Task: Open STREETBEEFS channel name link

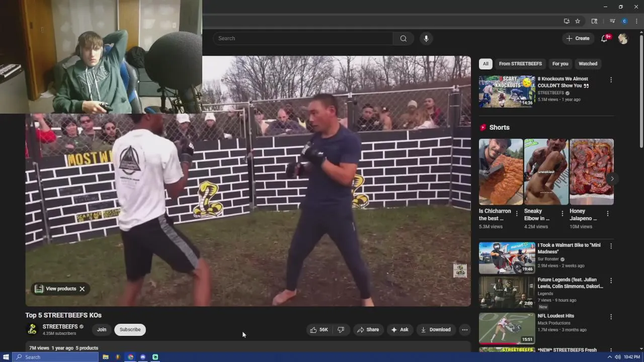Action: (x=60, y=327)
